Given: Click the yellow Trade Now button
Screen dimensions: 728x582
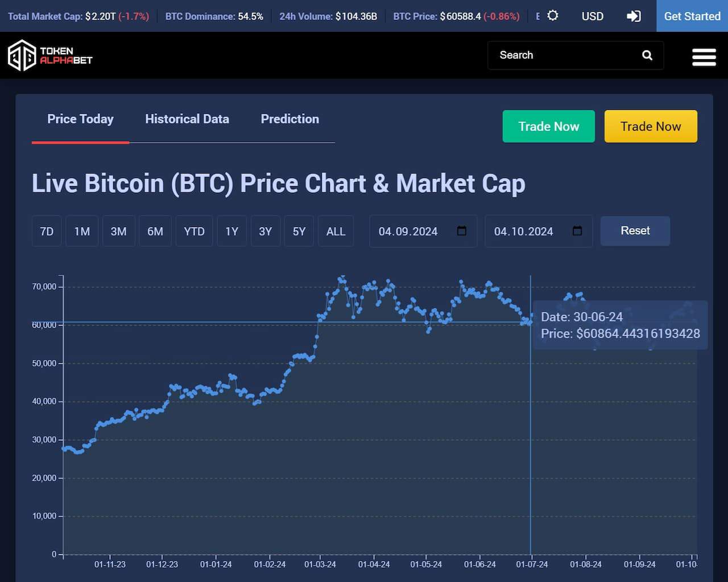Looking at the screenshot, I should coord(650,126).
